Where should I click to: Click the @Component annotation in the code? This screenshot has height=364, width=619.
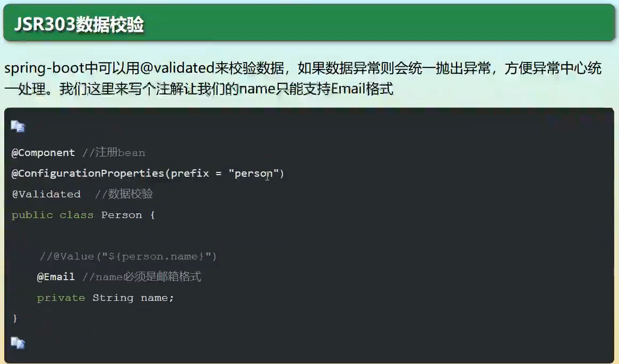(44, 153)
